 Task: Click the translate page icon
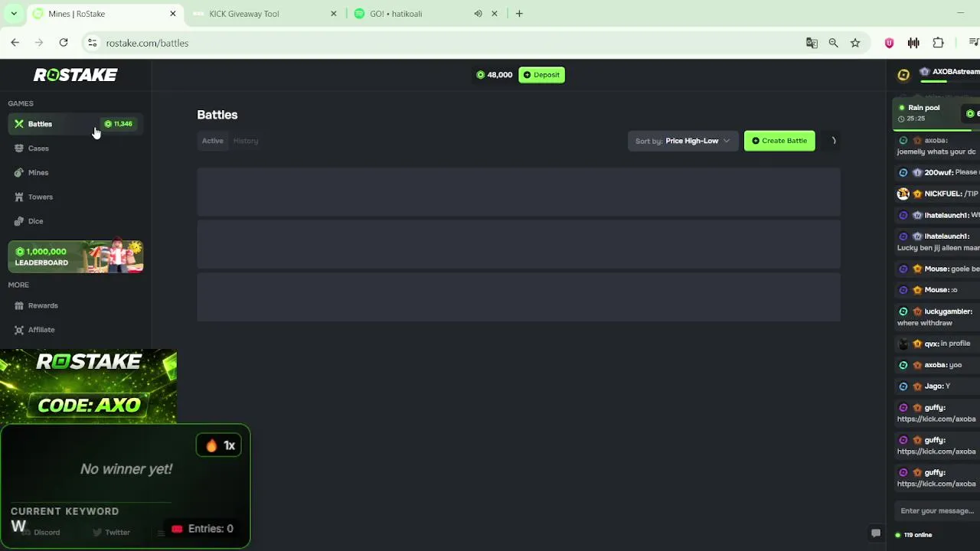click(x=812, y=43)
